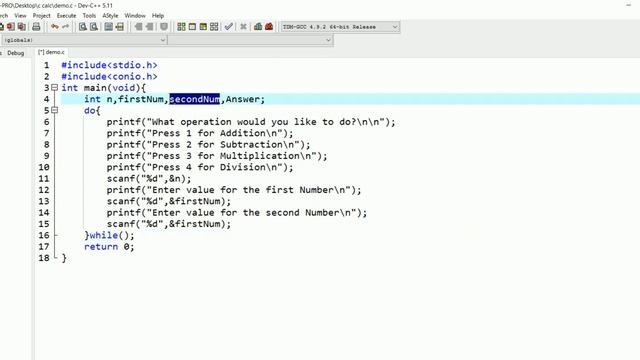Compile the program with the Compile icon
Screen dimensions: 640x360
181,27
